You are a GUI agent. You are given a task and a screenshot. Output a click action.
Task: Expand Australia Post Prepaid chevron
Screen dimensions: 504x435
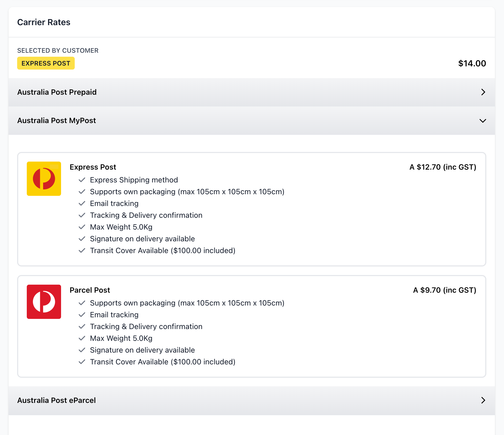coord(483,92)
